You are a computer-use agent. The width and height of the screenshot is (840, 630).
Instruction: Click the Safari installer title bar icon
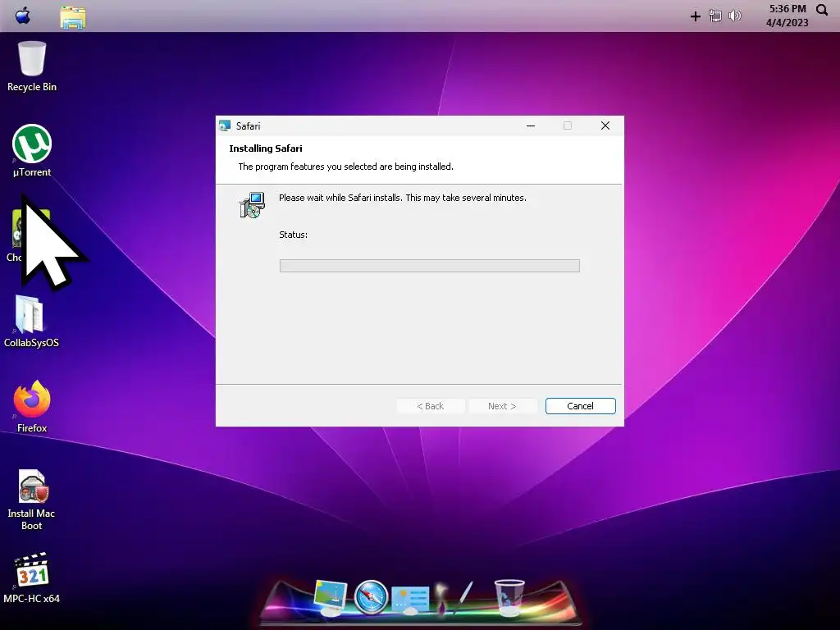225,126
